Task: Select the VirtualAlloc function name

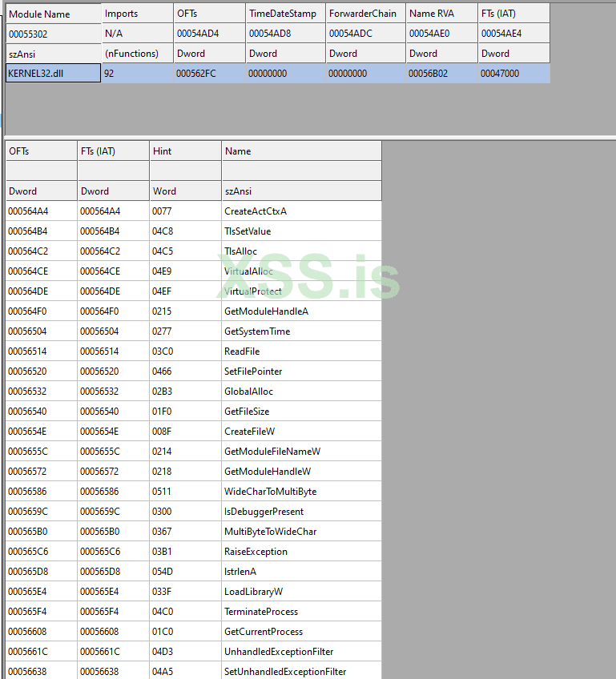Action: point(248,271)
